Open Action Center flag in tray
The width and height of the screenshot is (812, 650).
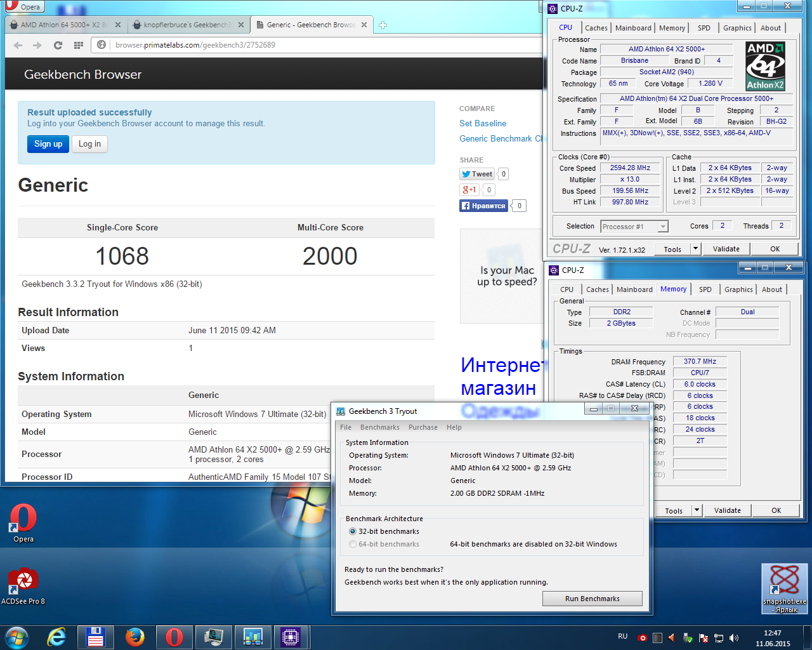704,638
